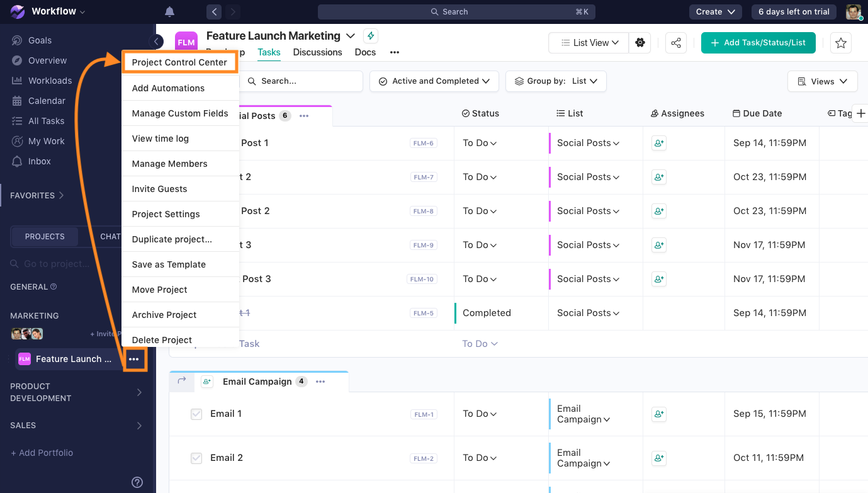Image resolution: width=868 pixels, height=493 pixels.
Task: Choose Archive Project from menu
Action: [x=164, y=315]
